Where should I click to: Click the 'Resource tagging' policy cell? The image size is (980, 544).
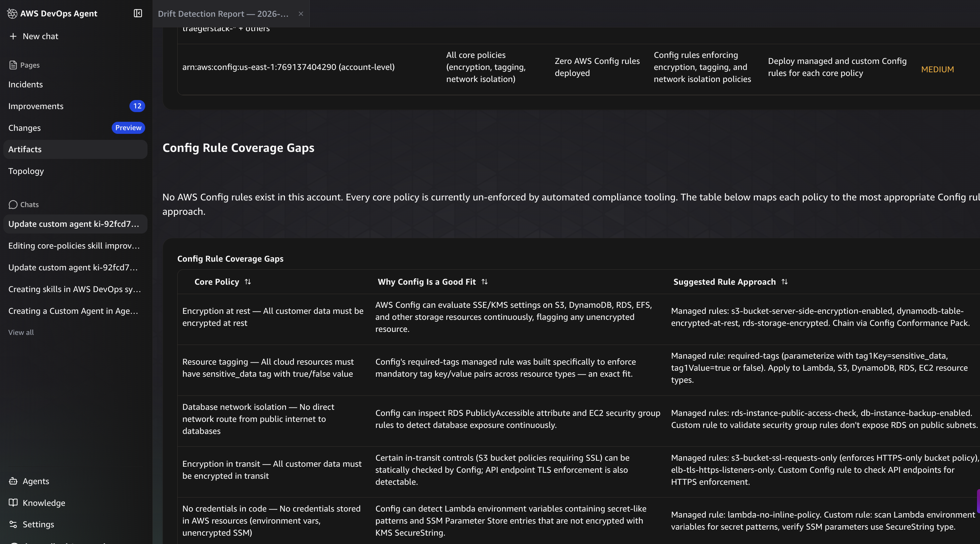[268, 368]
